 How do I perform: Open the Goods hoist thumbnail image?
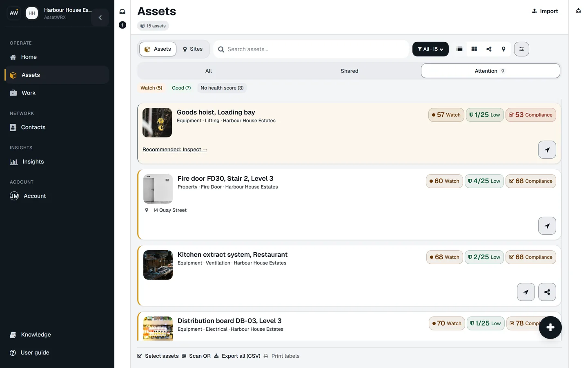coord(157,123)
